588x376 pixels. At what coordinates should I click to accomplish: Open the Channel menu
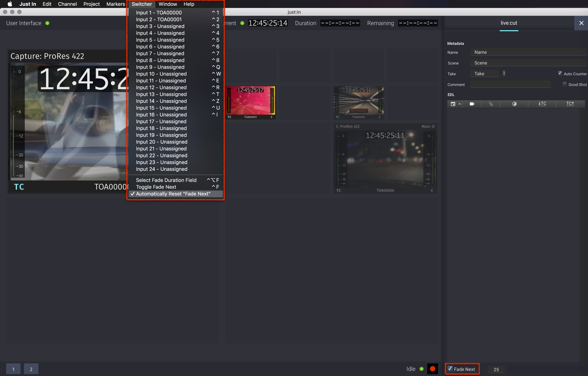(67, 4)
